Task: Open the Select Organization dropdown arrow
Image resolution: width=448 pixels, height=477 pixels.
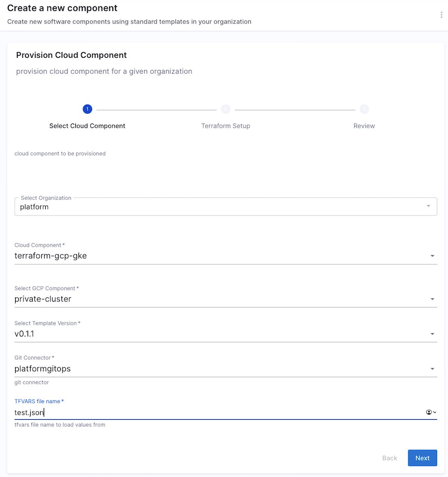Action: [428, 206]
